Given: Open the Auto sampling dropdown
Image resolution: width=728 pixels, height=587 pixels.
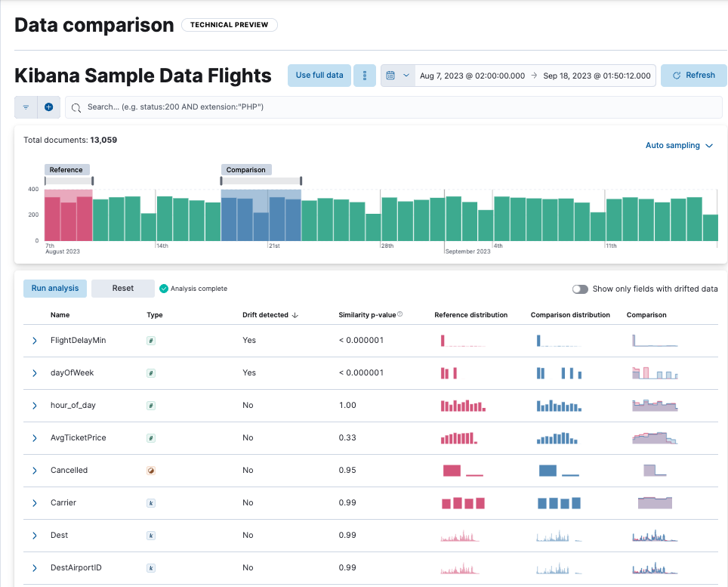Looking at the screenshot, I should [x=678, y=145].
